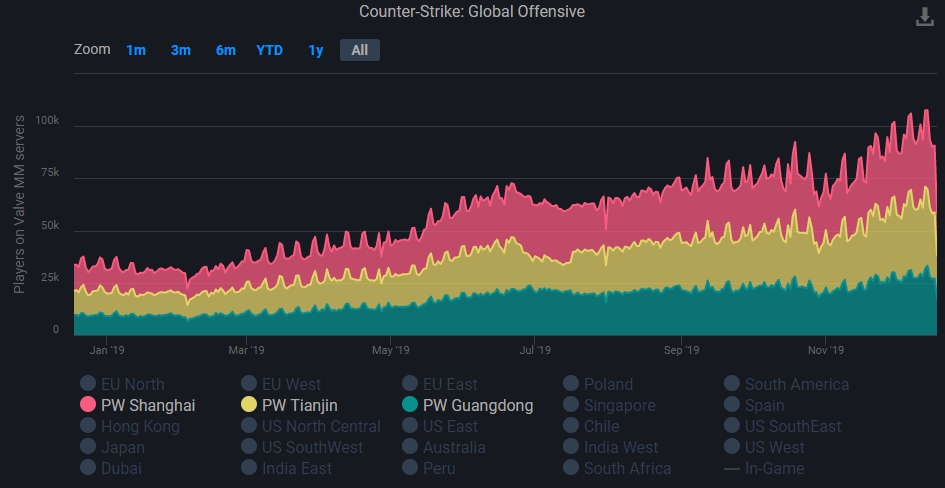This screenshot has width=945, height=488.
Task: Select All zoom range
Action: coord(360,50)
